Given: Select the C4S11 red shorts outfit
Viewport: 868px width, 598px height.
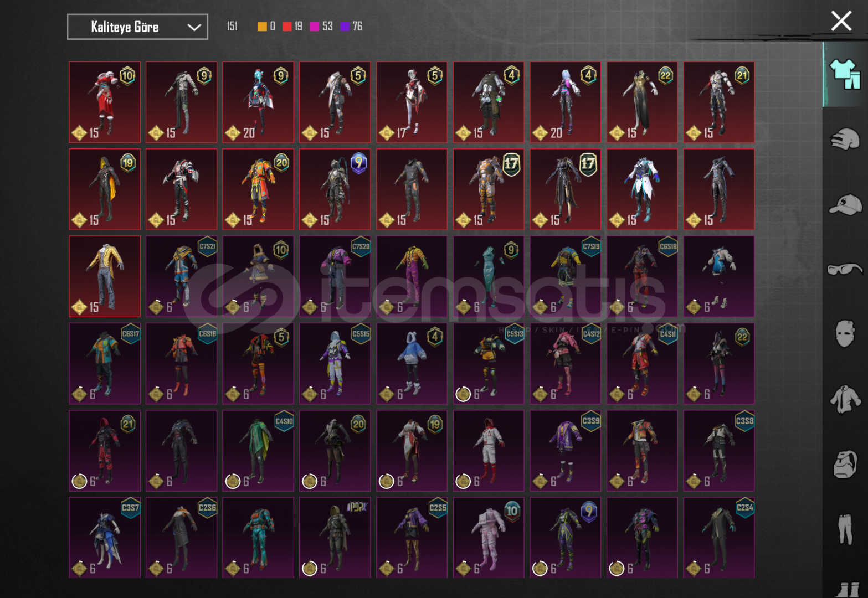Looking at the screenshot, I should pyautogui.click(x=642, y=364).
